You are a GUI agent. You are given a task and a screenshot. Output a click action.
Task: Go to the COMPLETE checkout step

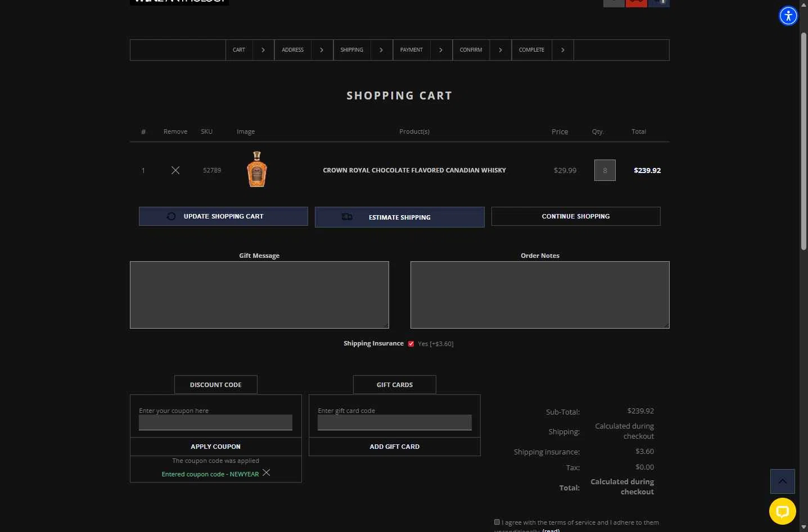coord(531,50)
